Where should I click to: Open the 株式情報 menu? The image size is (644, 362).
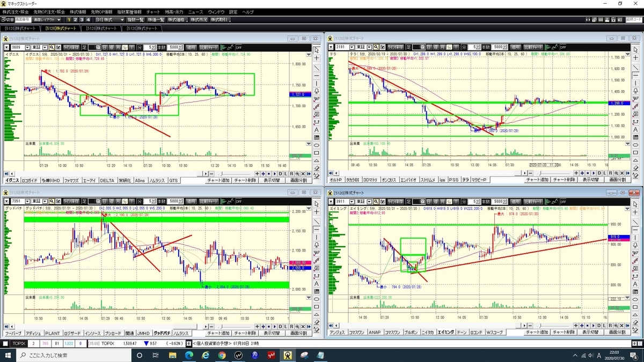pos(77,11)
